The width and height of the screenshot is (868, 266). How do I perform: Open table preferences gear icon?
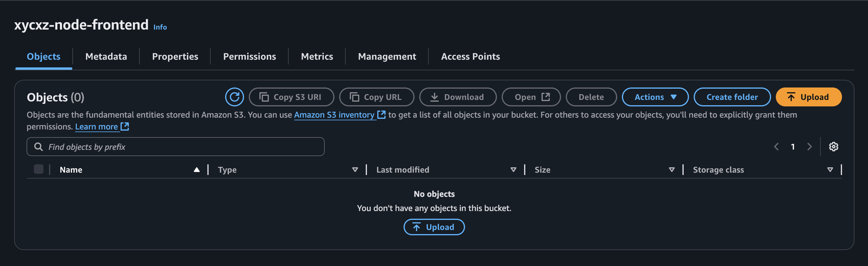point(833,147)
